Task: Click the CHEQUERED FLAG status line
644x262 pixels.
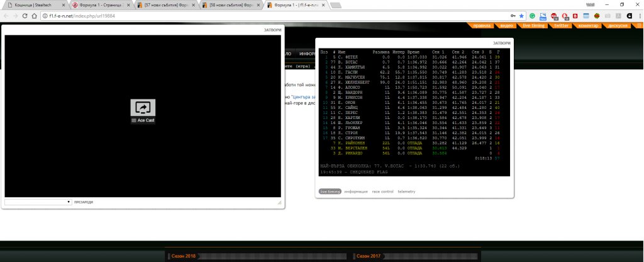Action: (x=353, y=171)
